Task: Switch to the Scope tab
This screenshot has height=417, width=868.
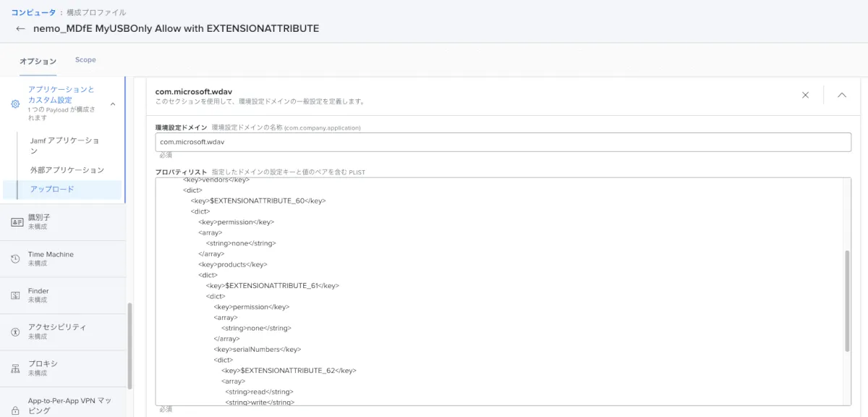Action: point(85,60)
